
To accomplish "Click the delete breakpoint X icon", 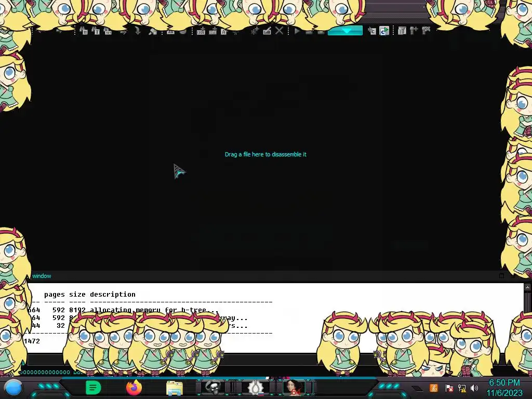I will tap(426, 31).
